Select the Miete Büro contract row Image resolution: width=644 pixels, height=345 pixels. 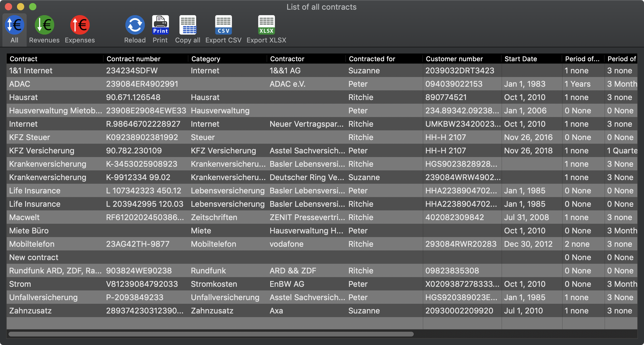click(x=322, y=230)
